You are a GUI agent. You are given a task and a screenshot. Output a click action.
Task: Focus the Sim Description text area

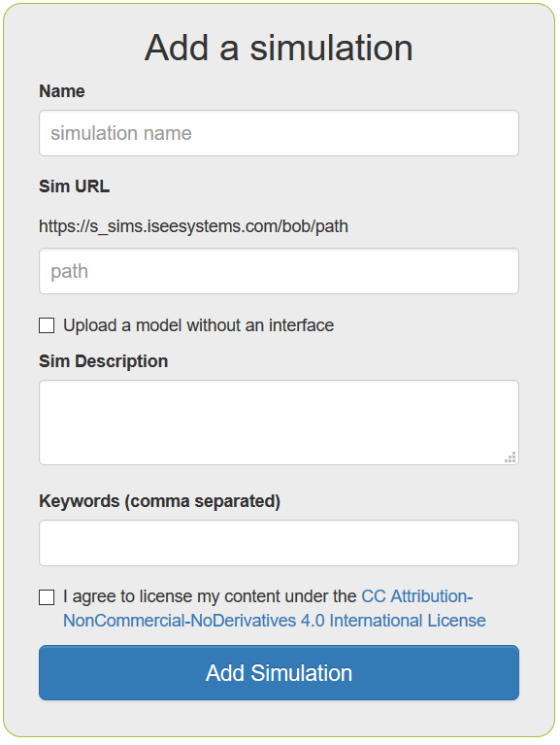click(x=280, y=423)
